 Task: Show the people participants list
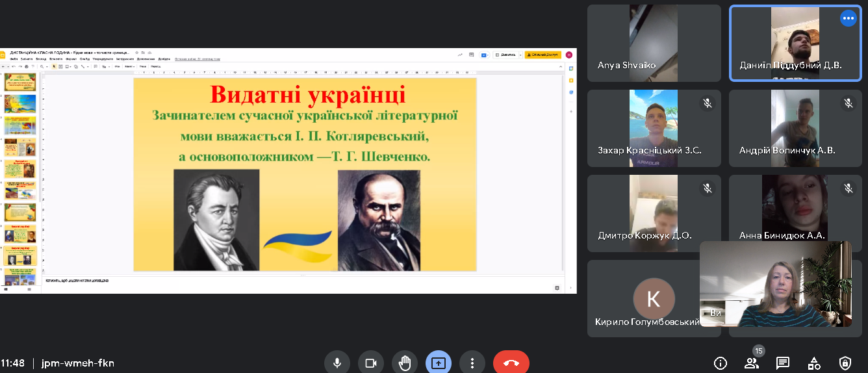coord(752,363)
